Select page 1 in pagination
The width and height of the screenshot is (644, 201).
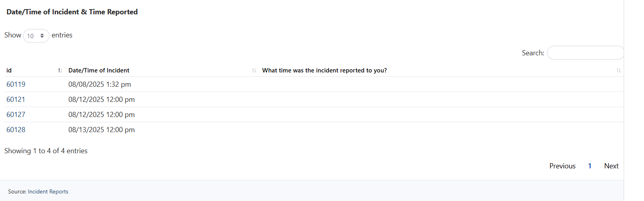590,166
